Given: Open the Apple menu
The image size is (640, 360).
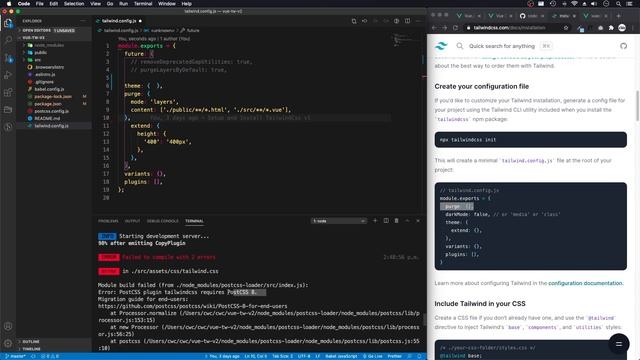Looking at the screenshot, I should click(9, 4).
